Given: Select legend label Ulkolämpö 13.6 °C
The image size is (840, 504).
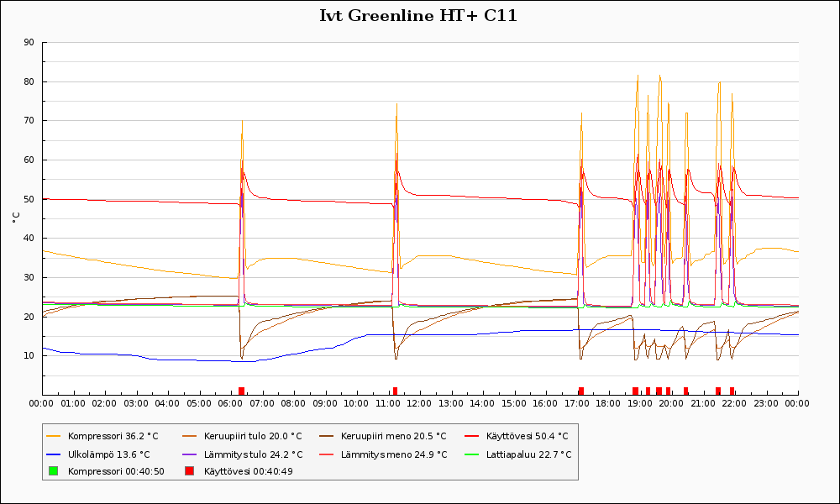Looking at the screenshot, I should point(108,454).
